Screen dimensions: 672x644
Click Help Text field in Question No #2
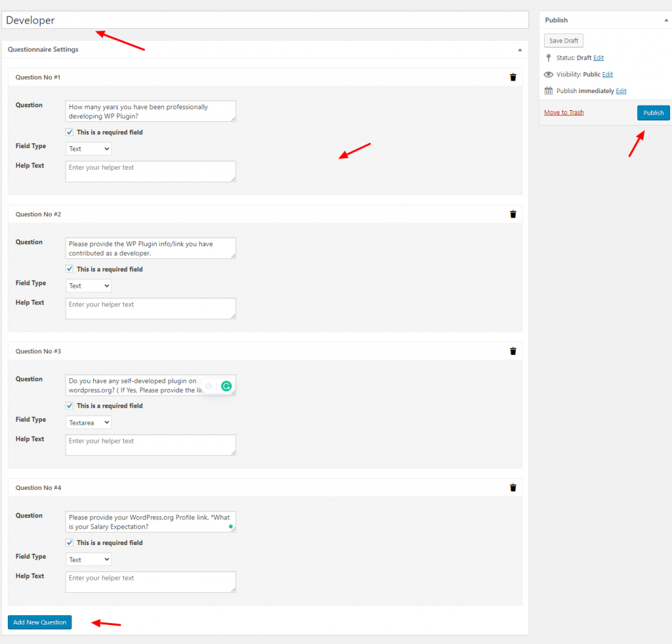(150, 308)
